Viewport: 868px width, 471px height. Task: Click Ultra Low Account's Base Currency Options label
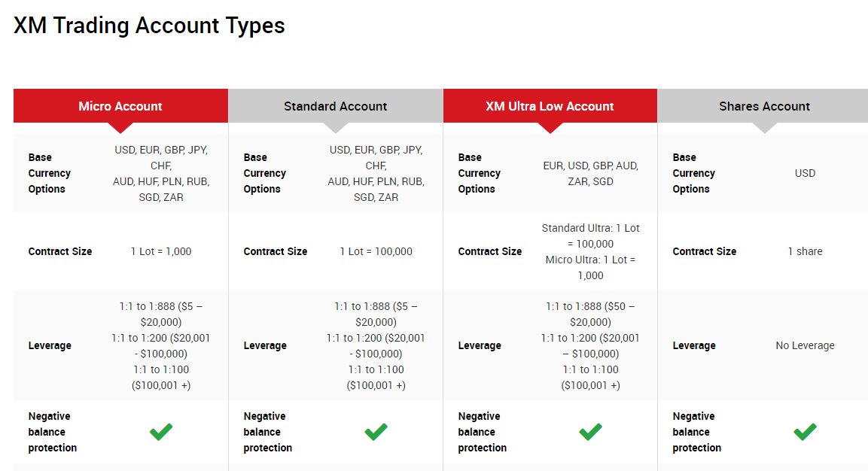coord(479,173)
